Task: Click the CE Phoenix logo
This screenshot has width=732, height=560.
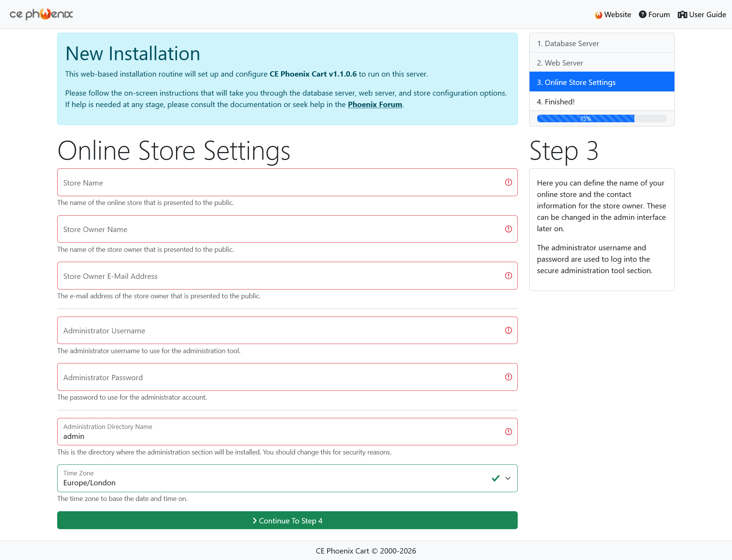Action: [41, 14]
